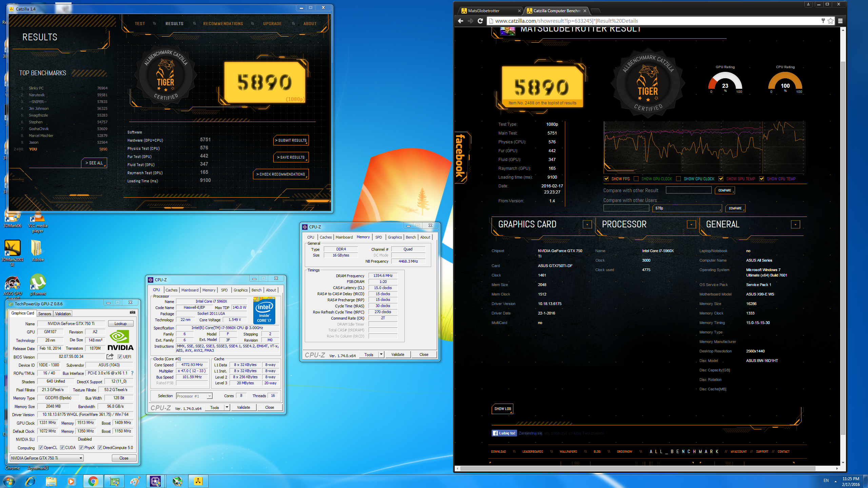
Task: Reload the Catzilla results page
Action: coord(480,21)
